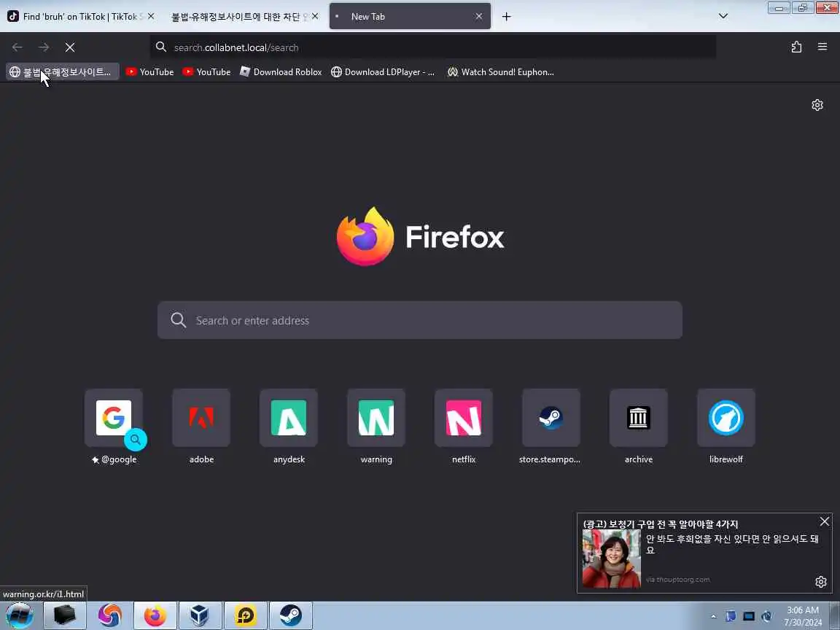840x630 pixels.
Task: Stop loading the page
Action: pyautogui.click(x=70, y=47)
